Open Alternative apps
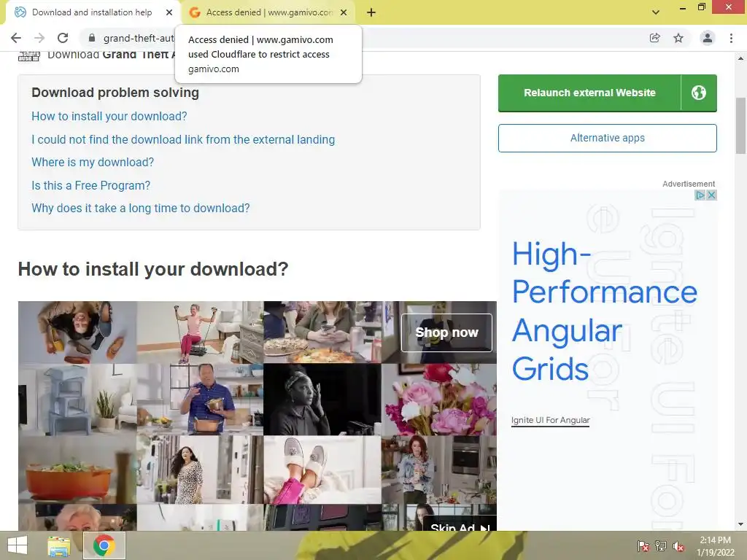 (608, 138)
